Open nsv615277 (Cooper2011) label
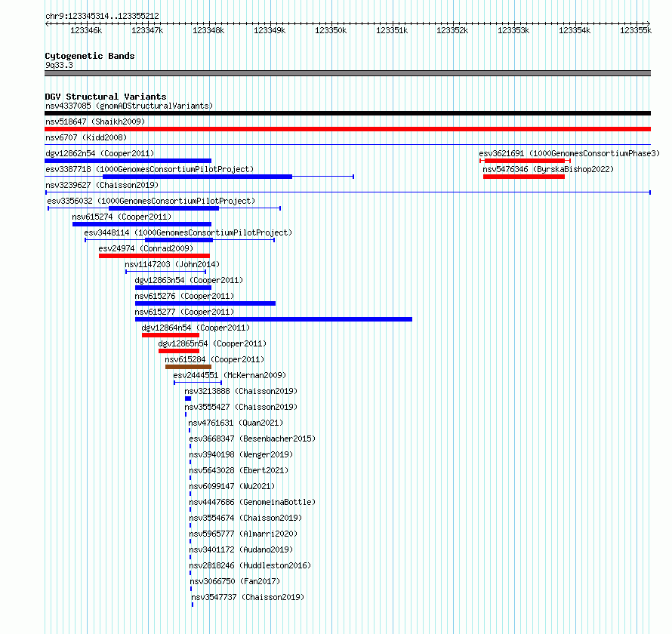672x634 pixels. pos(184,312)
